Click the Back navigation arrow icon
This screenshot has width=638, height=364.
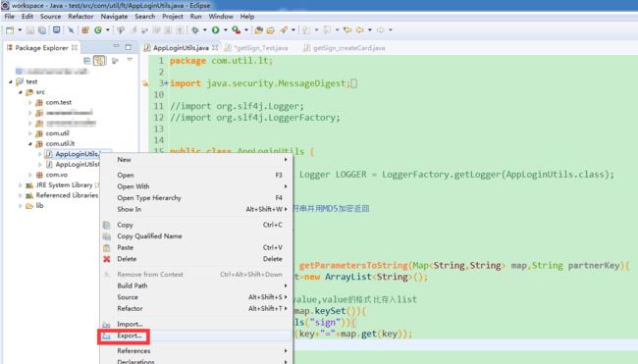click(360, 30)
